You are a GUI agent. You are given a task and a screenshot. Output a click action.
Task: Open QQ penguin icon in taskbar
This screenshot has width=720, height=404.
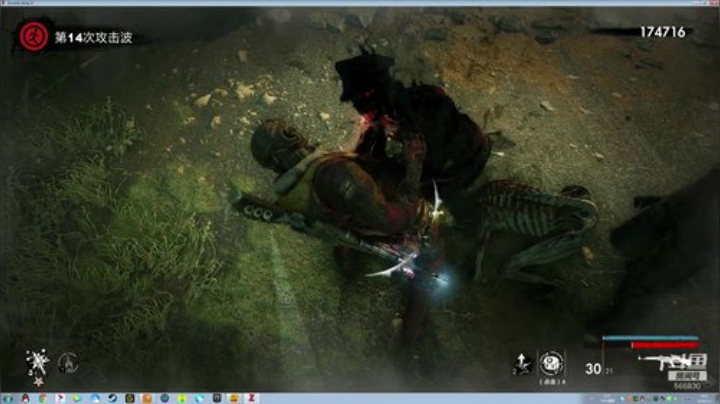pos(26,398)
